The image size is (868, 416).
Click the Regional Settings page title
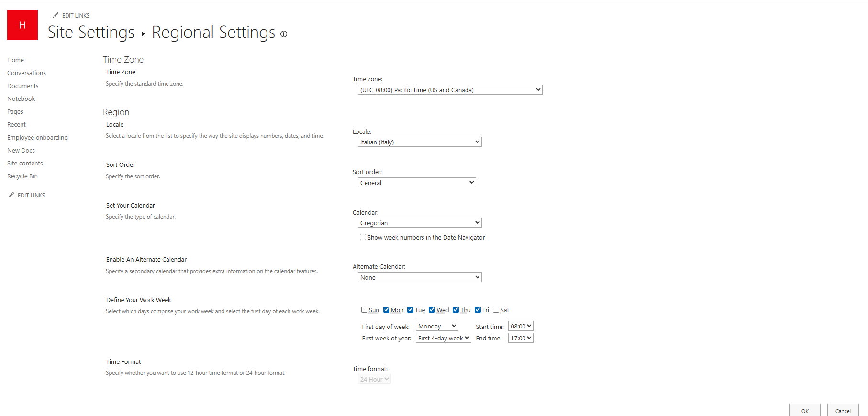tap(213, 32)
